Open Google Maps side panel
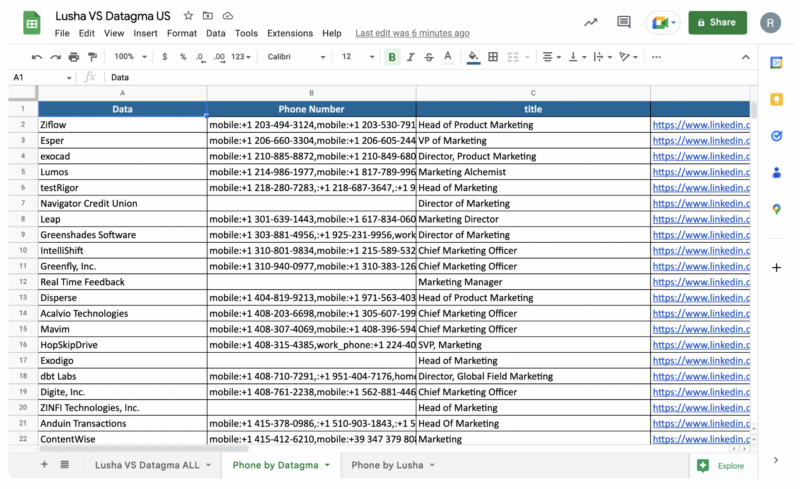The image size is (800, 489). pyautogui.click(x=776, y=209)
